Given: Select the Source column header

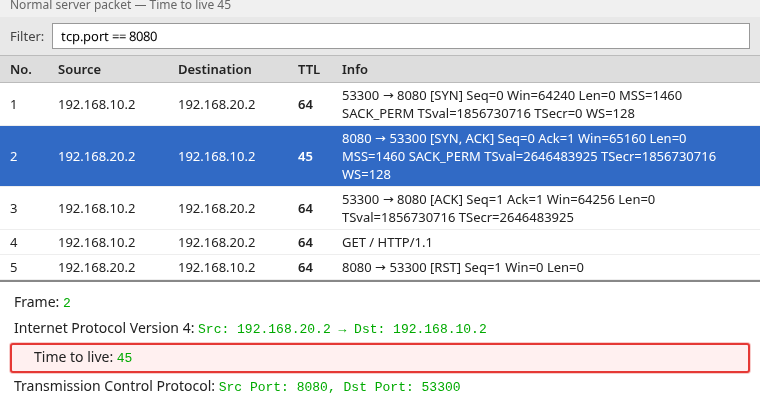Looking at the screenshot, I should (79, 69).
